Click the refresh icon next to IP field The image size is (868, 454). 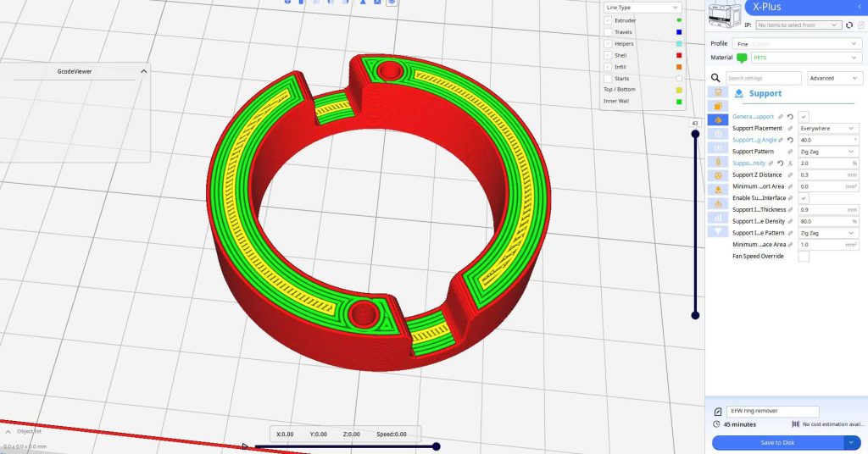tap(849, 25)
